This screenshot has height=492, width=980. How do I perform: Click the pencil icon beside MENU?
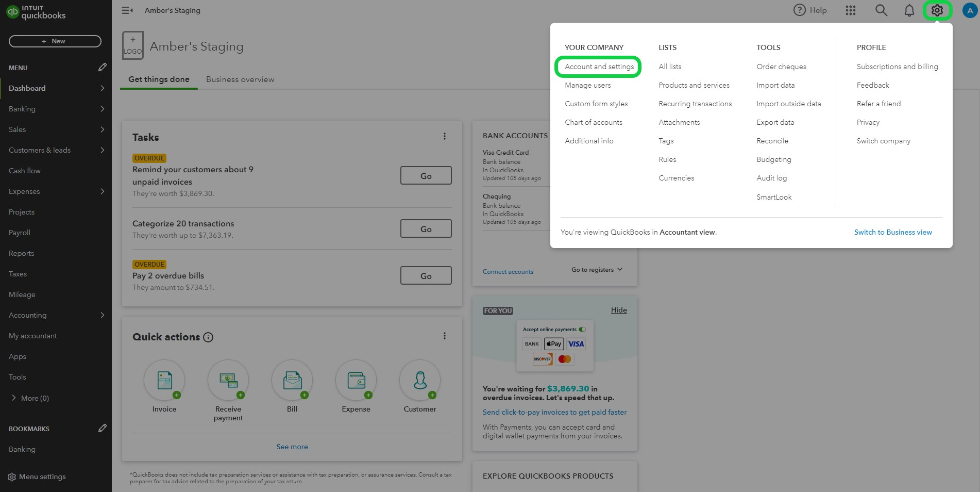(x=103, y=67)
